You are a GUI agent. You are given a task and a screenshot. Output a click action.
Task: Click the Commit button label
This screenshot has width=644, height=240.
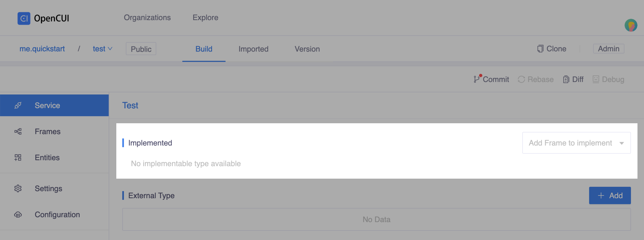tap(496, 79)
